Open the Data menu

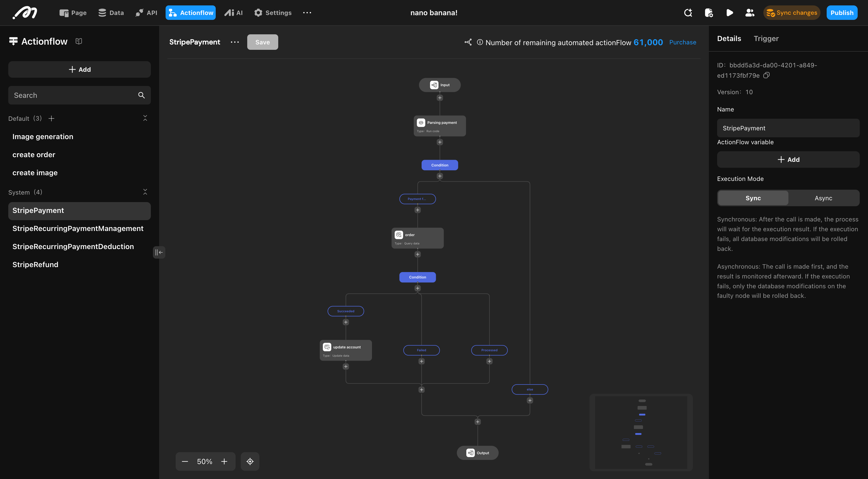(111, 13)
